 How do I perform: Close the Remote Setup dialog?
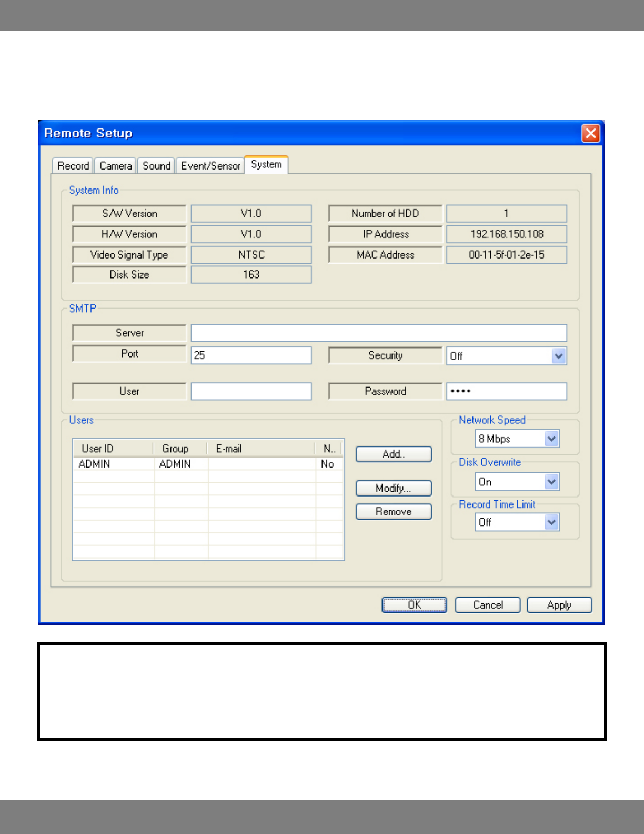(x=590, y=133)
